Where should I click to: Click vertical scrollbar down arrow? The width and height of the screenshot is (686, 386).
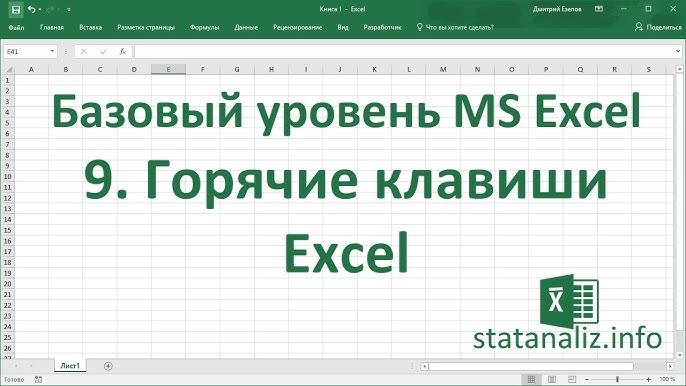click(x=679, y=355)
